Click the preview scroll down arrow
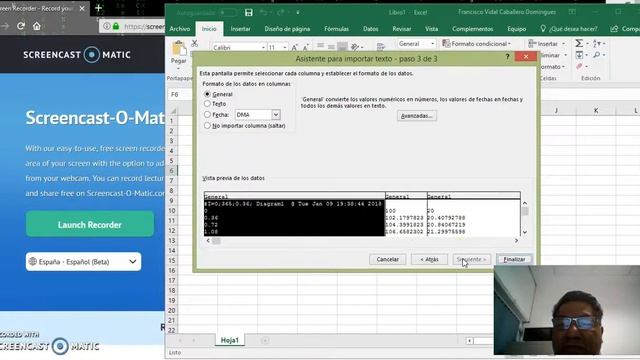 click(525, 232)
